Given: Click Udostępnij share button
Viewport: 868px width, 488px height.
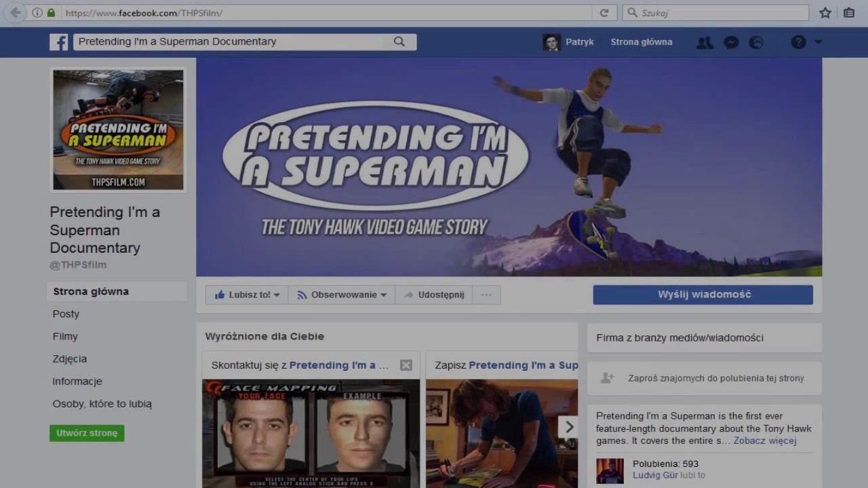Looking at the screenshot, I should [x=434, y=295].
